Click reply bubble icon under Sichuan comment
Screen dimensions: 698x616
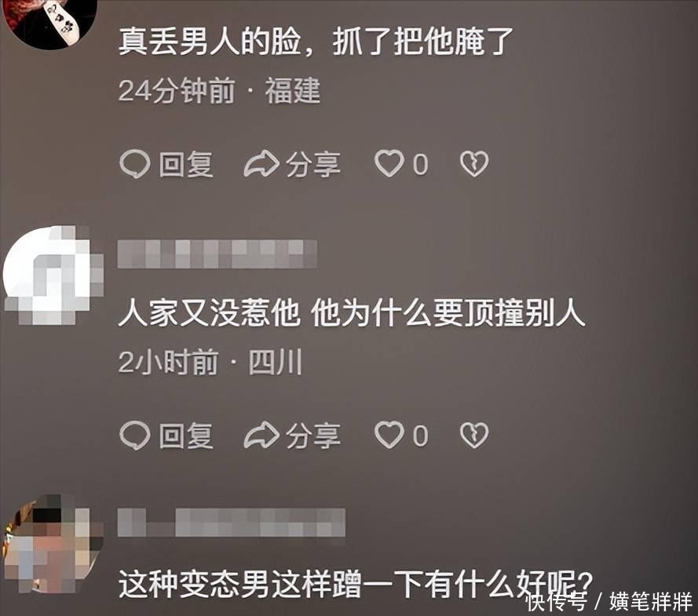(x=134, y=435)
